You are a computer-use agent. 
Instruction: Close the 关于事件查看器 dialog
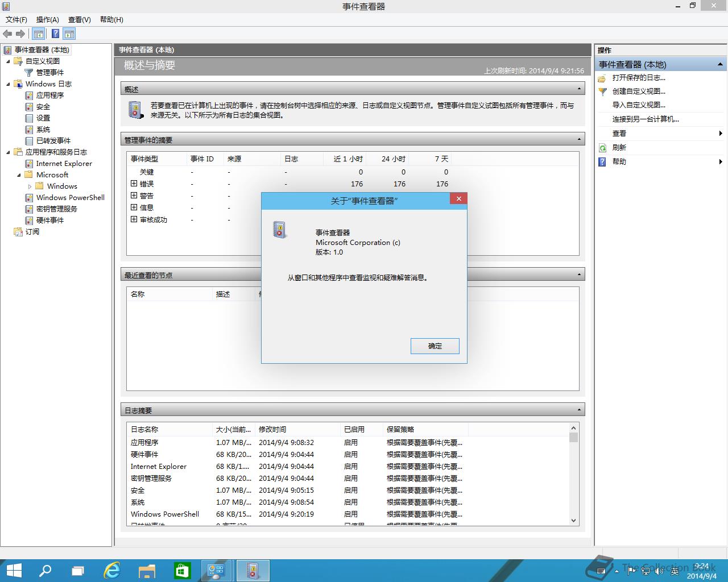458,198
